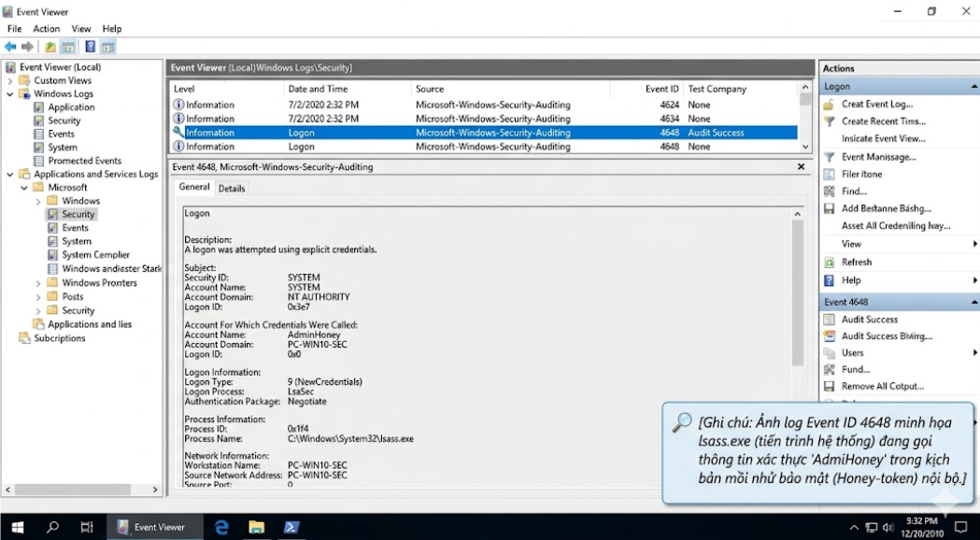Switch to the General tab
Viewport: 980px width, 540px height.
(x=193, y=187)
